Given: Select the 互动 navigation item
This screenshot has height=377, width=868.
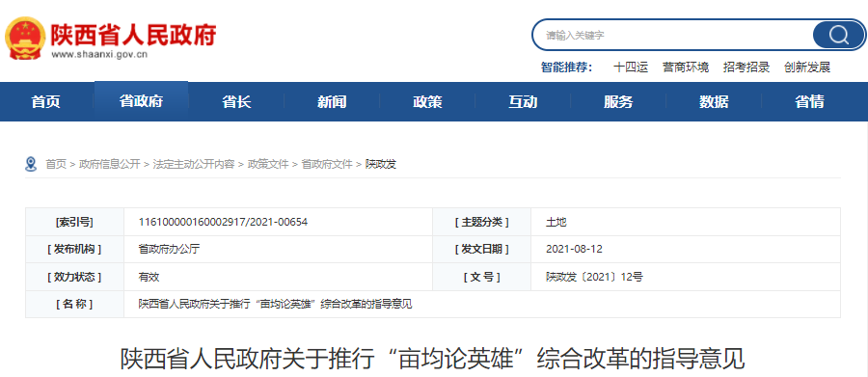Looking at the screenshot, I should tap(523, 102).
